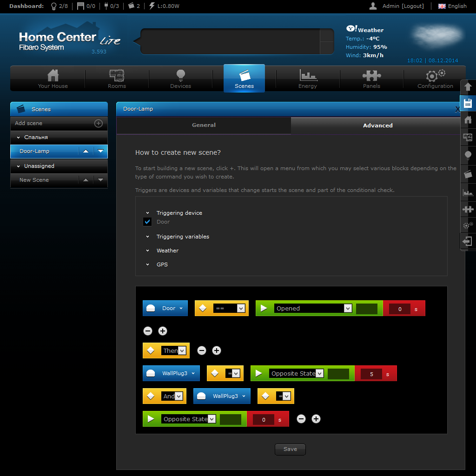Image resolution: width=476 pixels, height=476 pixels.
Task: Click the lights status icon in dashboard
Action: (x=54, y=6)
